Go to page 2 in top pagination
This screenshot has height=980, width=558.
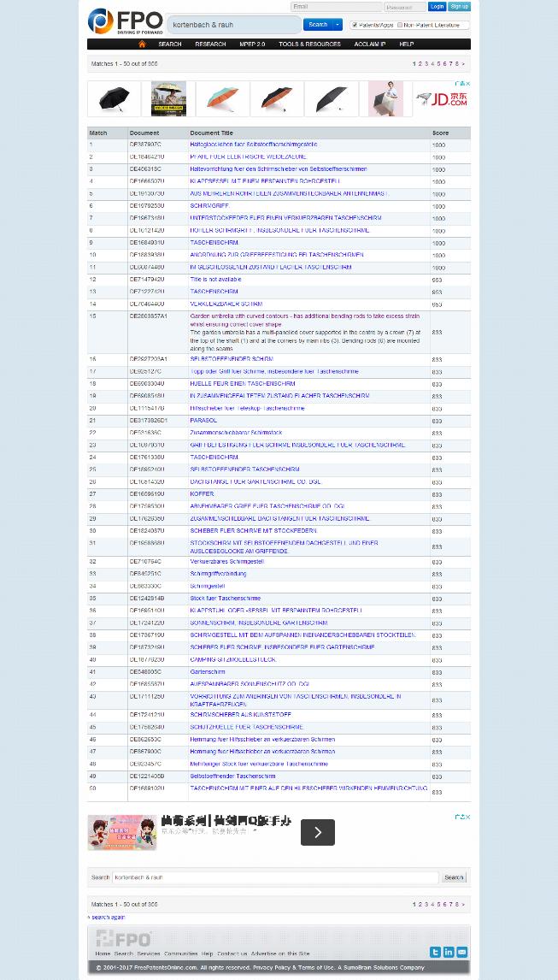coord(420,64)
